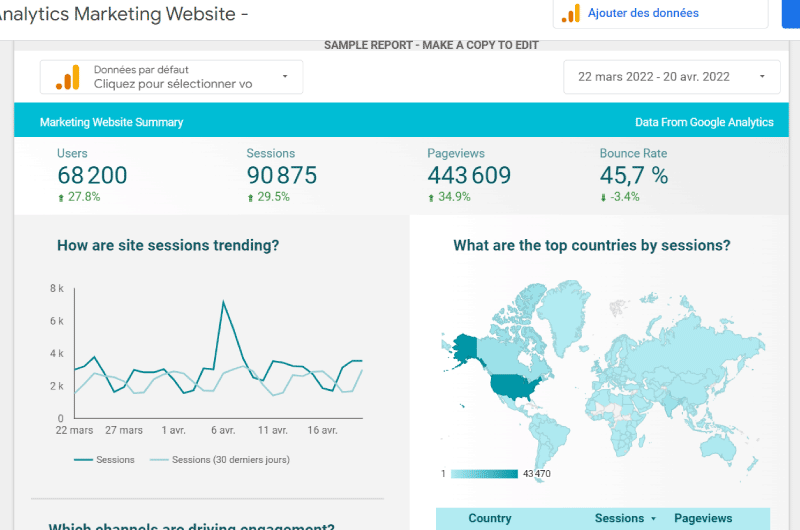This screenshot has height=530, width=800.
Task: Open the Données par défaut data source dropdown
Action: tap(171, 77)
